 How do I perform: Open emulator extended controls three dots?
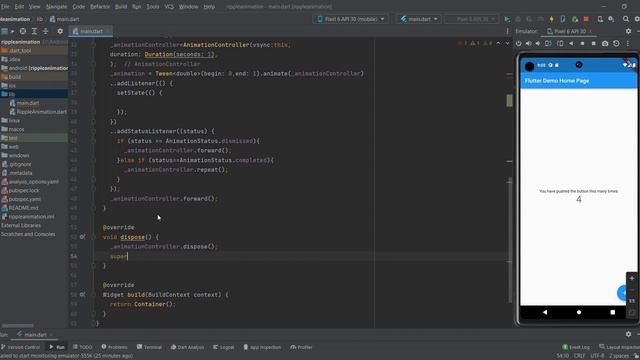coord(628,43)
